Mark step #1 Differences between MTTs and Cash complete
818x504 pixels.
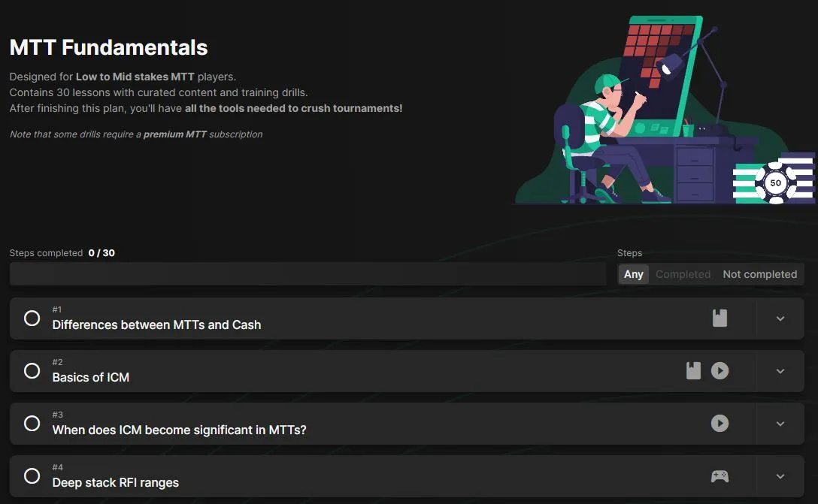32,318
